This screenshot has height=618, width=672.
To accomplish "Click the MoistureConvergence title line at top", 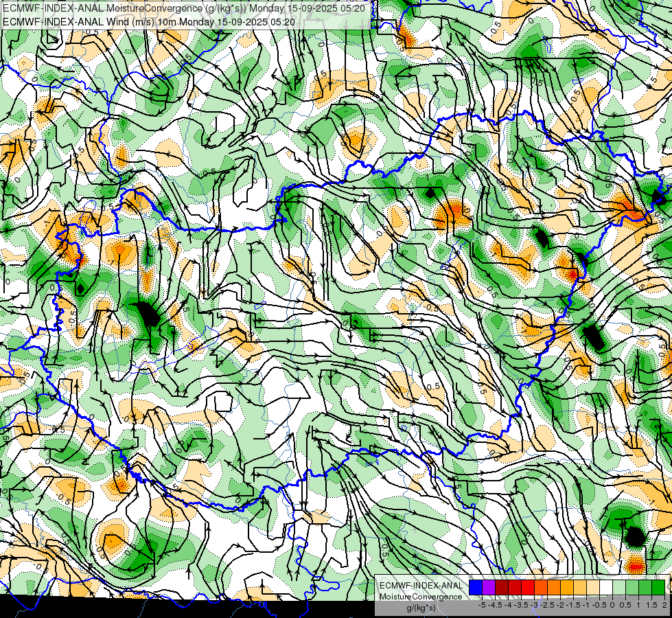I will pos(184,8).
